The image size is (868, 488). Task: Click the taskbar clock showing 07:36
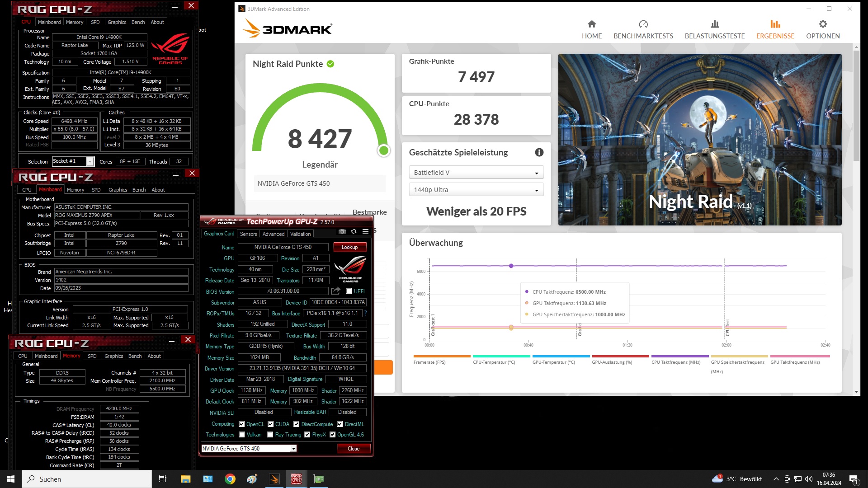click(x=829, y=479)
